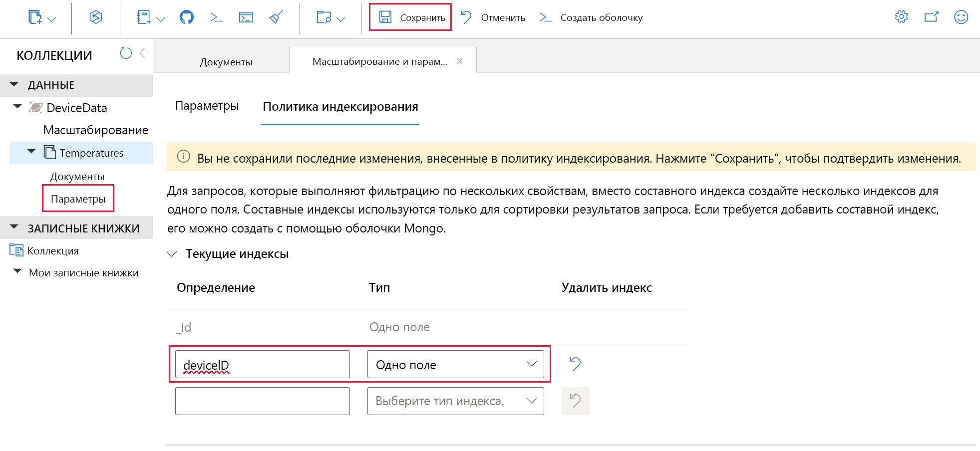Collapse the DeviceData database node

tap(16, 107)
